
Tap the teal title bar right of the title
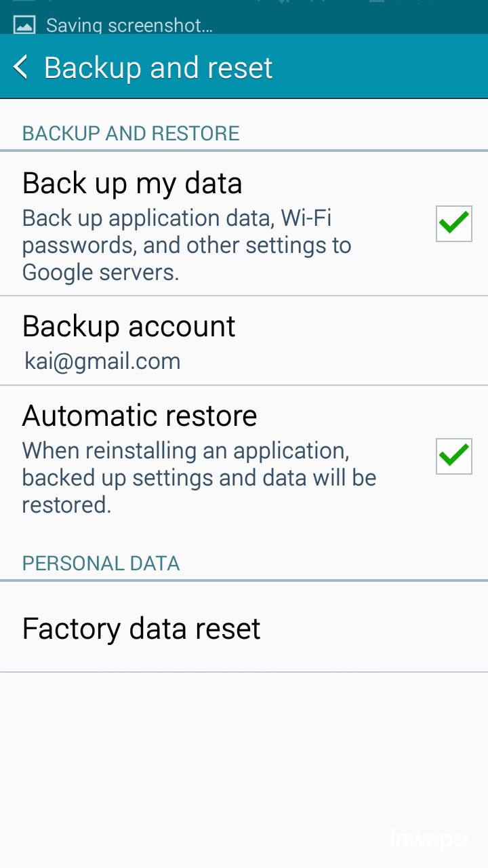(380, 68)
